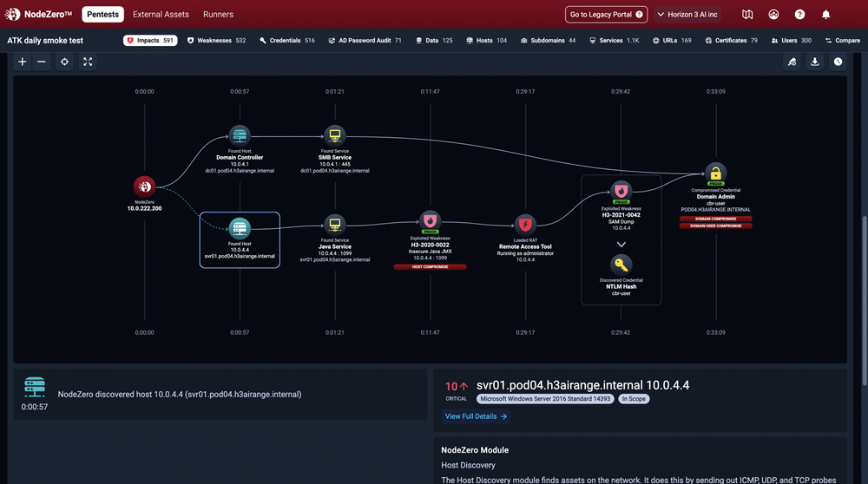
Task: Open the help question mark icon
Action: 799,15
